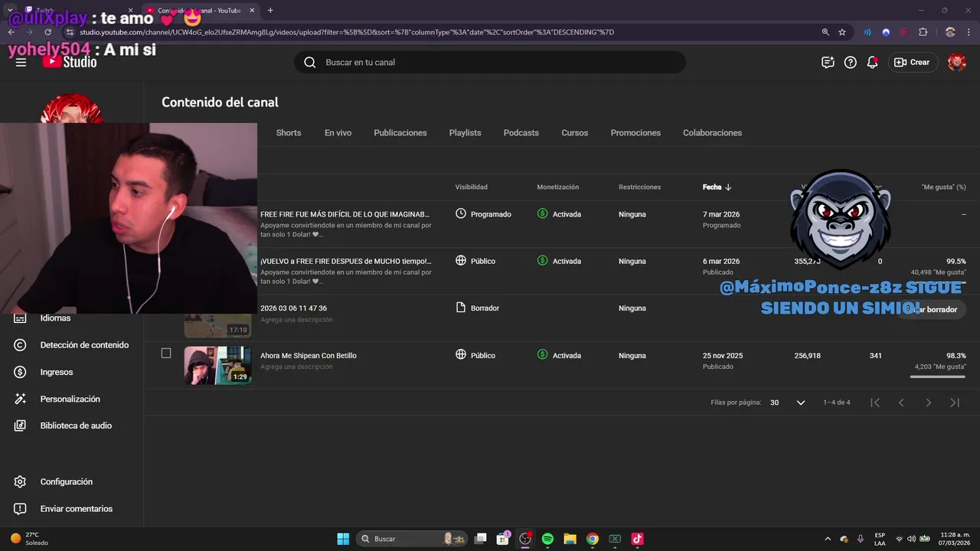Open the Ahora Me Shipean Con Betillo title

click(x=309, y=356)
